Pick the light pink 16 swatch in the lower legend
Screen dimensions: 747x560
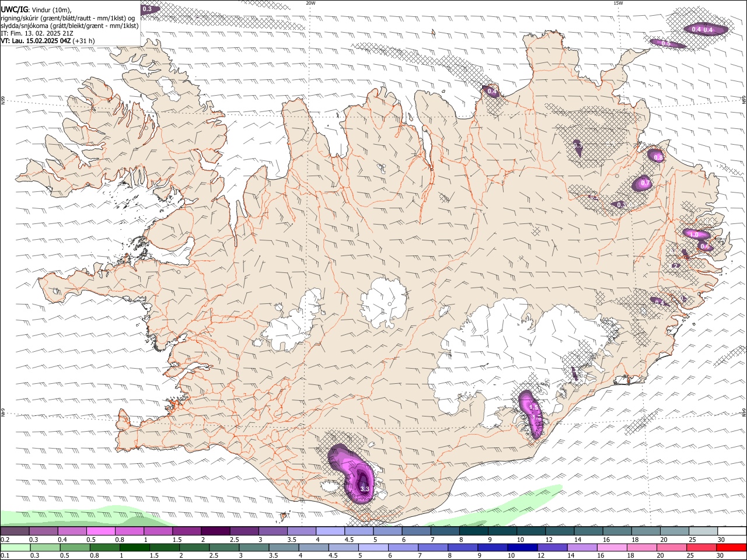click(612, 547)
